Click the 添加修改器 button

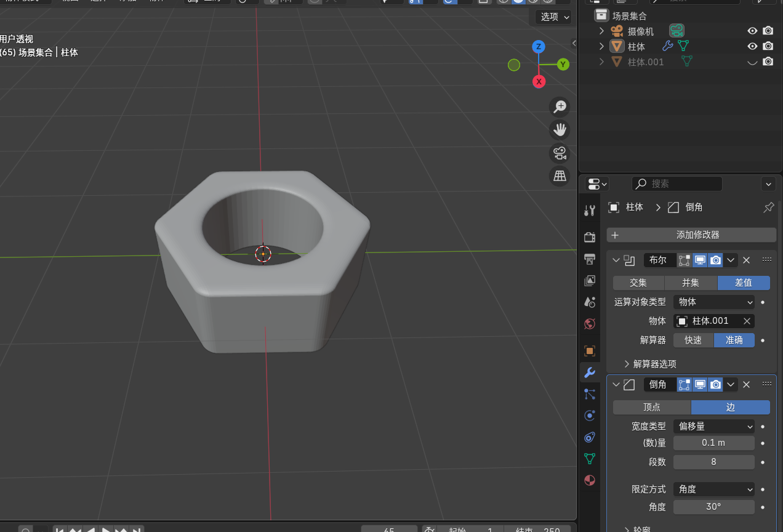coord(691,235)
